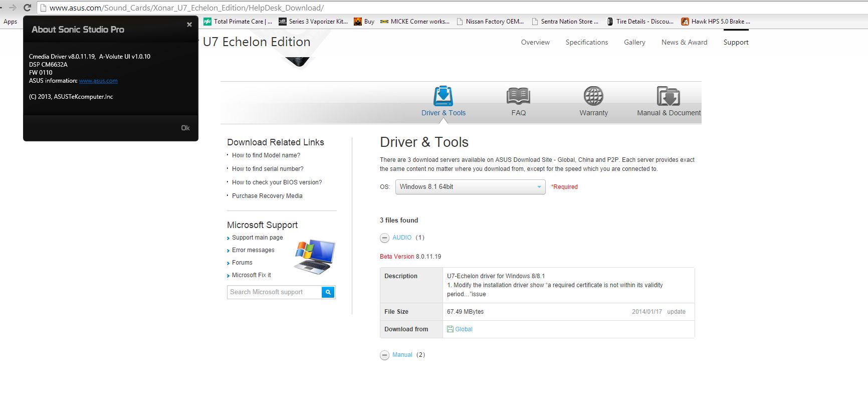Open Error messages link

tap(253, 250)
